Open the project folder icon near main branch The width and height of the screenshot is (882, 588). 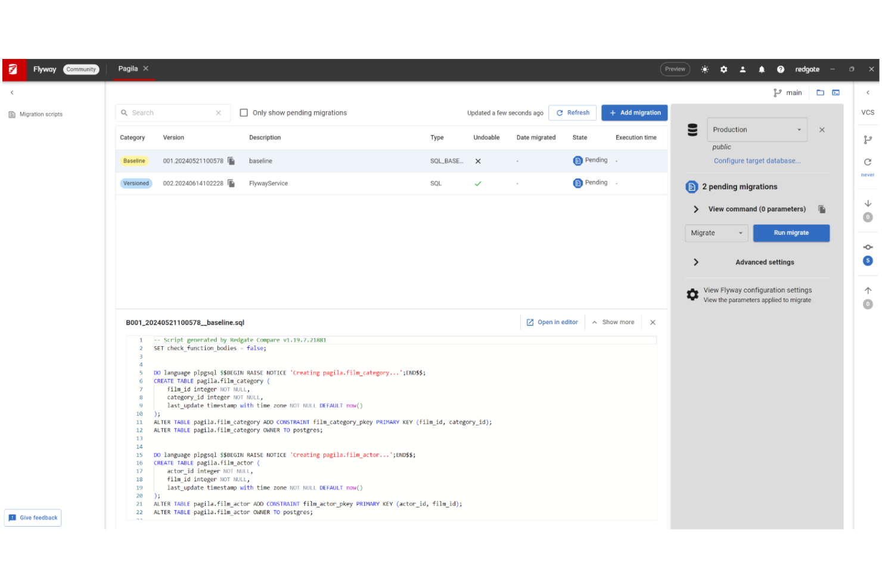(821, 92)
